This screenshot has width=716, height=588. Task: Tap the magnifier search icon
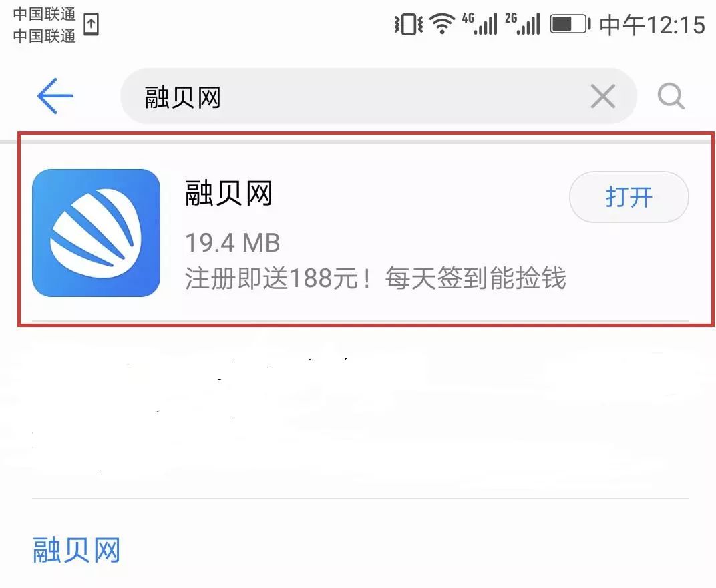(671, 96)
